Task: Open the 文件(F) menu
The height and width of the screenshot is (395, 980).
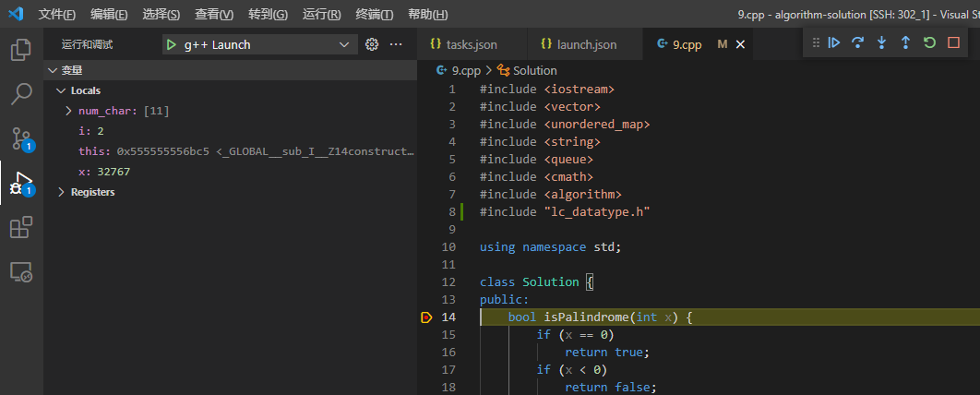Action: click(57, 15)
